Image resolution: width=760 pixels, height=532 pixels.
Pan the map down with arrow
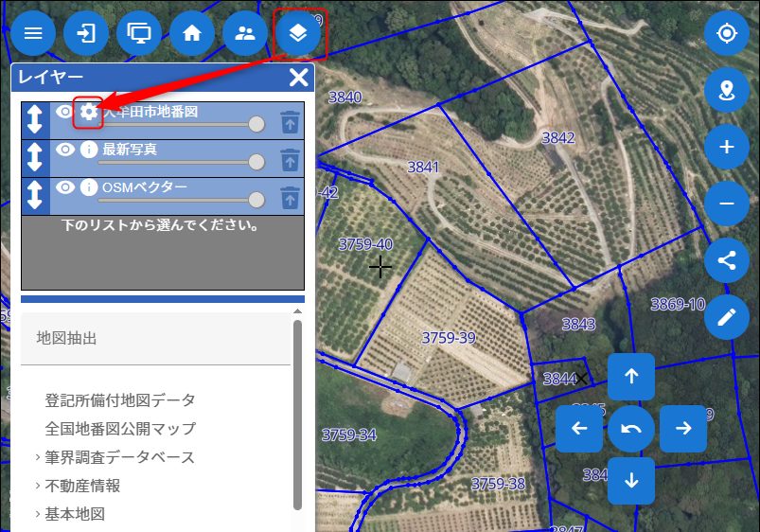pos(631,481)
